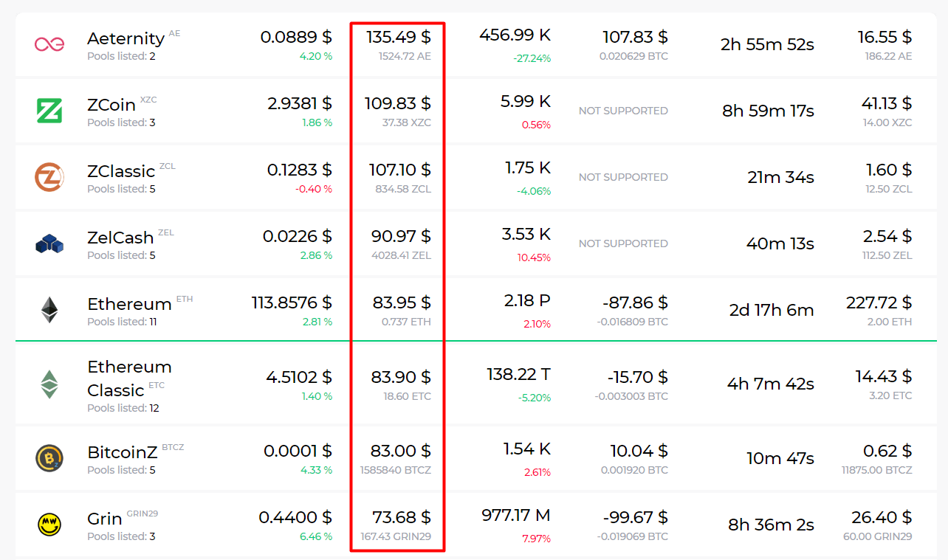
Task: Click ZCoin's 41.13 $ block reward
Action: (x=886, y=103)
